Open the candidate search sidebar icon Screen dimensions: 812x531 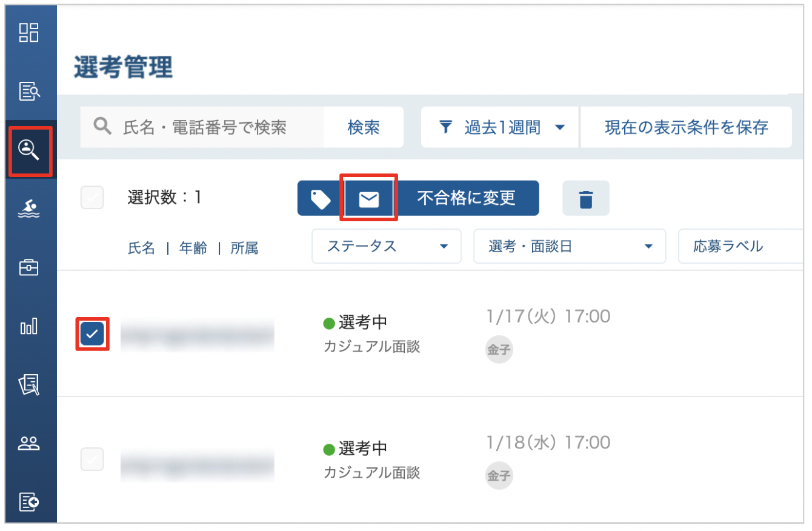coord(29,149)
